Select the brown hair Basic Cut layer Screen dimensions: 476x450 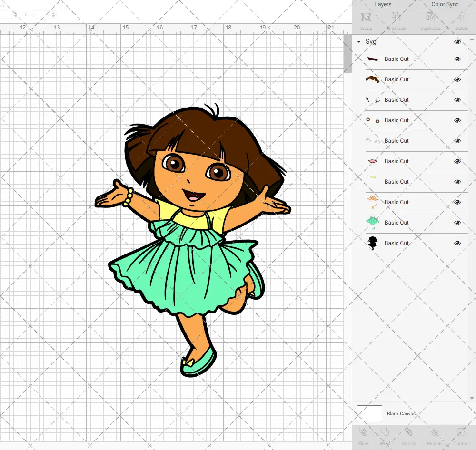pyautogui.click(x=416, y=79)
